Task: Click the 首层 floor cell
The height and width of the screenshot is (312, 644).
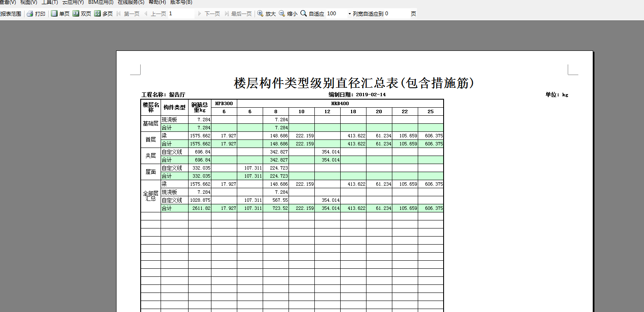Action: (x=151, y=140)
